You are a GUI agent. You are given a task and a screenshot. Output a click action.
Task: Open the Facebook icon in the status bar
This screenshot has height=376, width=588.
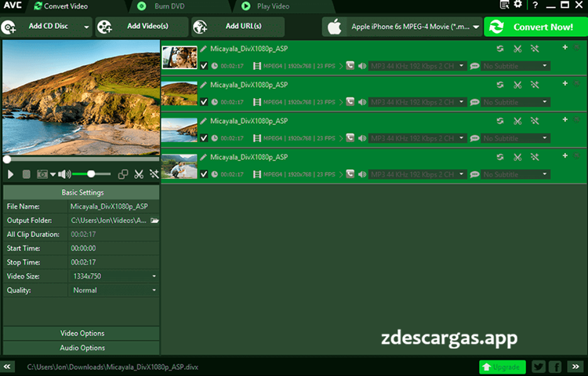pos(555,367)
